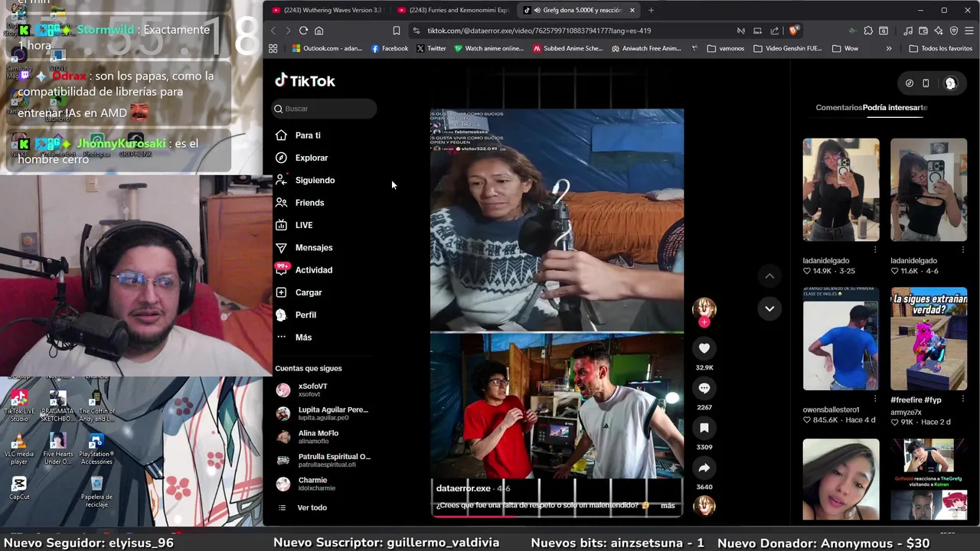Open the profile avatar at top right
This screenshot has height=551, width=980.
point(950,83)
